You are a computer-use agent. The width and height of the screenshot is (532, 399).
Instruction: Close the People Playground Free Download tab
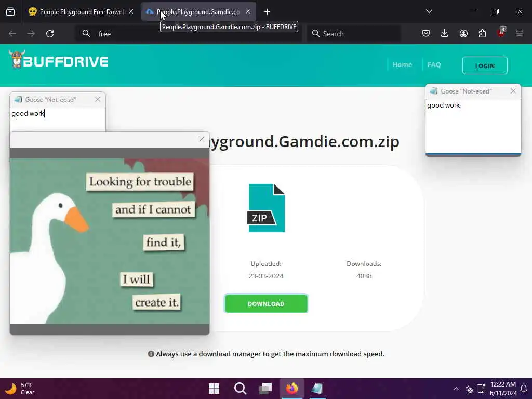131,12
